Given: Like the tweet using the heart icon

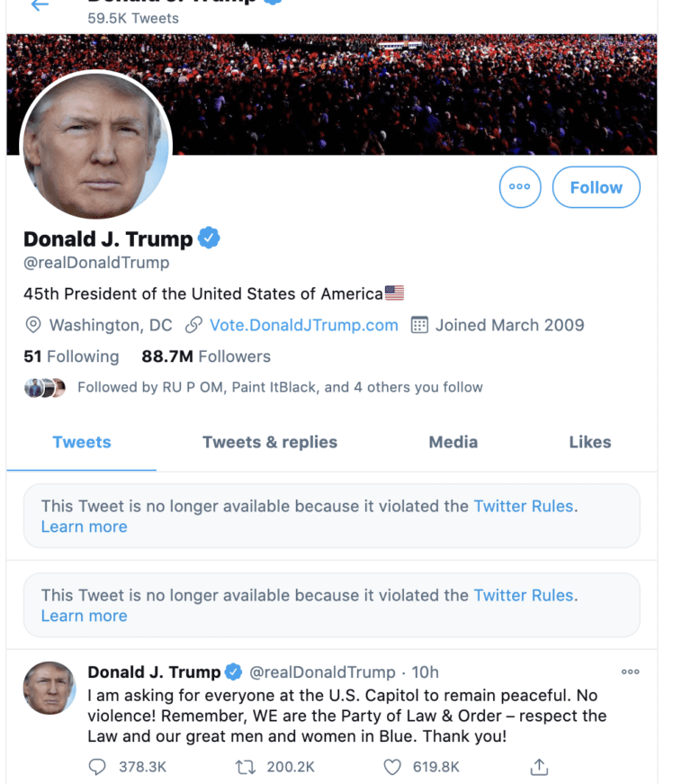Looking at the screenshot, I should [x=391, y=767].
